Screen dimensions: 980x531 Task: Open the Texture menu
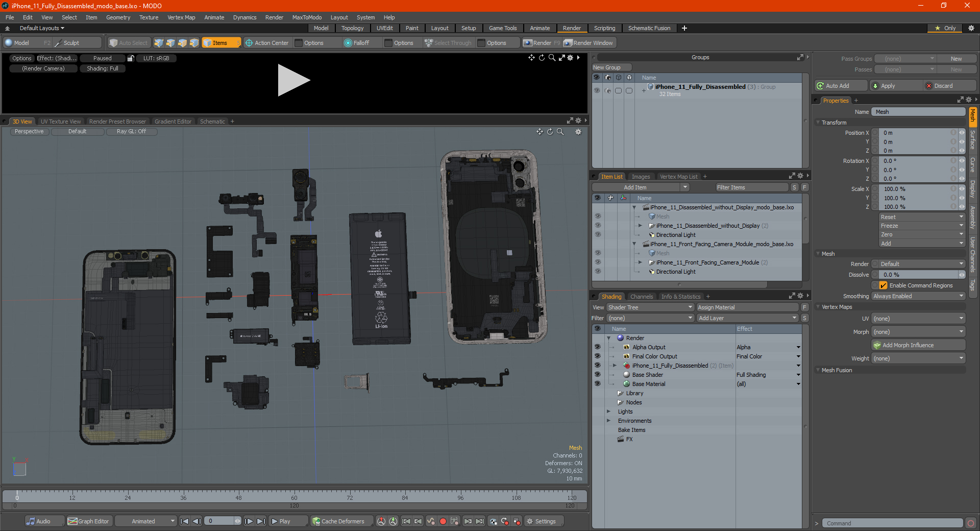[x=149, y=17]
